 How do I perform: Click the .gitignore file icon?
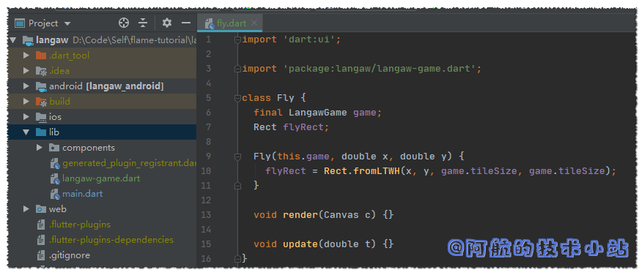pos(41,255)
